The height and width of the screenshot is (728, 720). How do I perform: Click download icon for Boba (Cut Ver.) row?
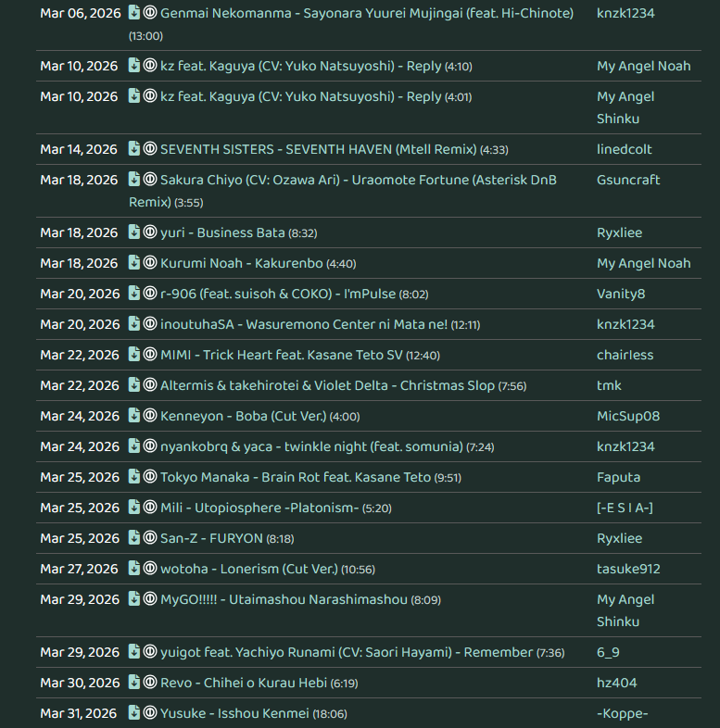(x=133, y=416)
